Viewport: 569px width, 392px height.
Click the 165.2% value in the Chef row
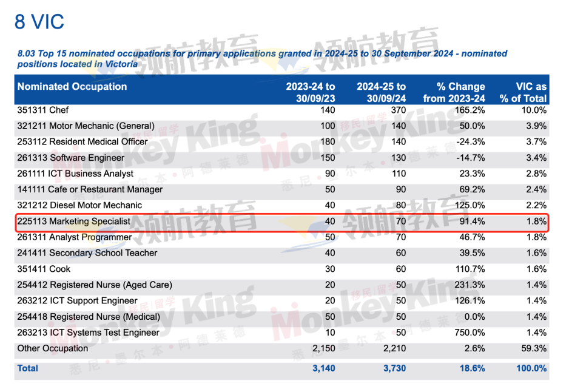coord(470,110)
